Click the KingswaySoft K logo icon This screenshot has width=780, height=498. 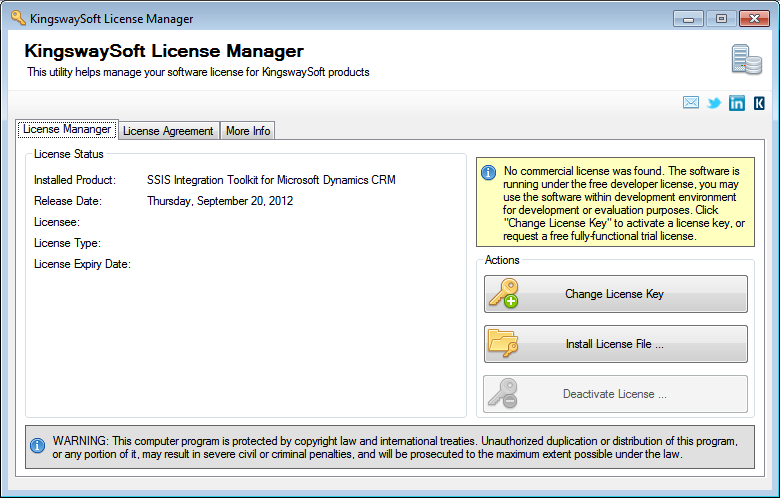point(759,103)
